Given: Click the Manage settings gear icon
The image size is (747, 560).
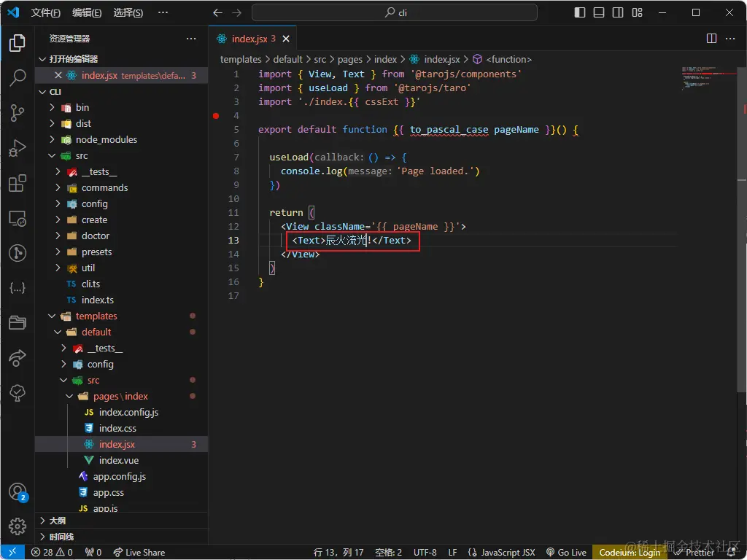Looking at the screenshot, I should coord(18,526).
